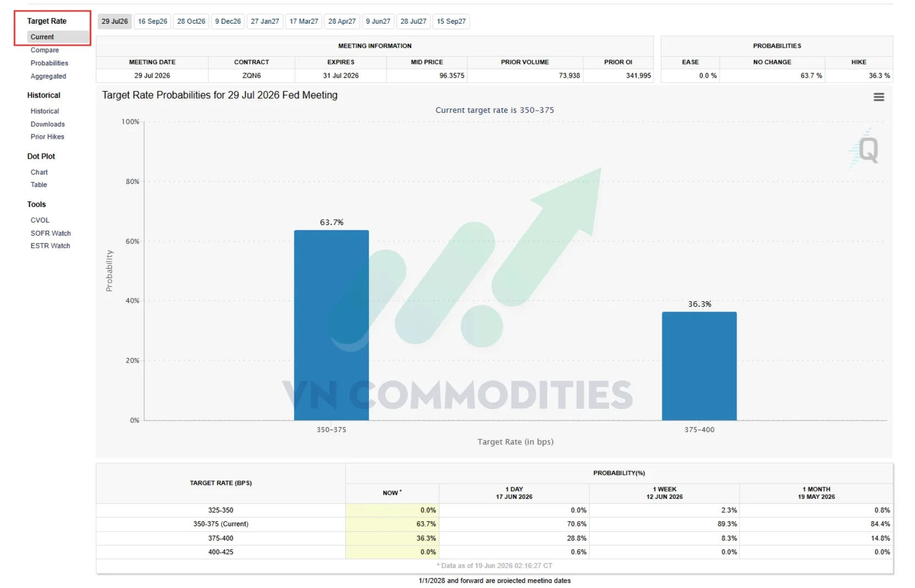This screenshot has width=915, height=588.
Task: Open the chart hamburger menu icon
Action: coord(879,97)
